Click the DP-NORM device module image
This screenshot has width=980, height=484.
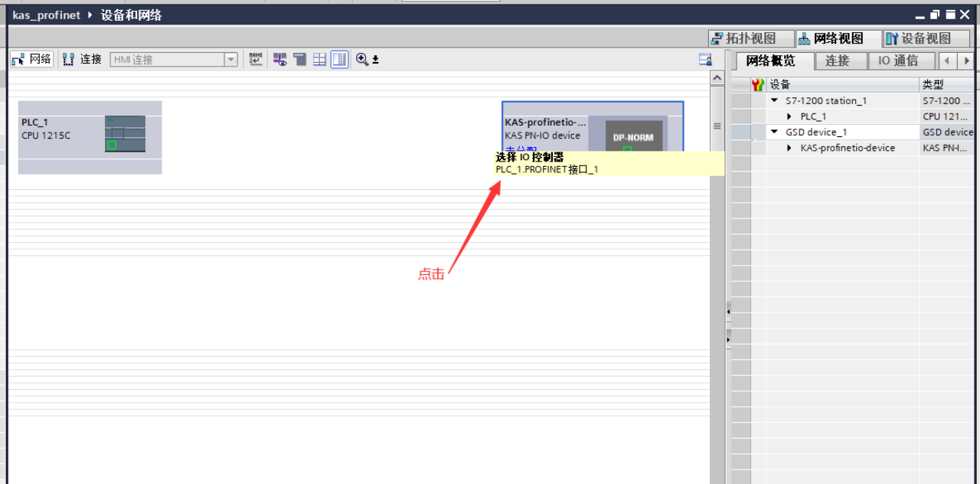click(x=634, y=135)
